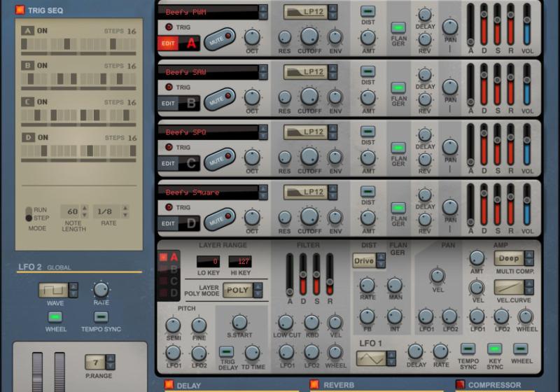Toggle sequencer row D ON button
Image resolution: width=560 pixels, height=392 pixels.
coord(43,137)
